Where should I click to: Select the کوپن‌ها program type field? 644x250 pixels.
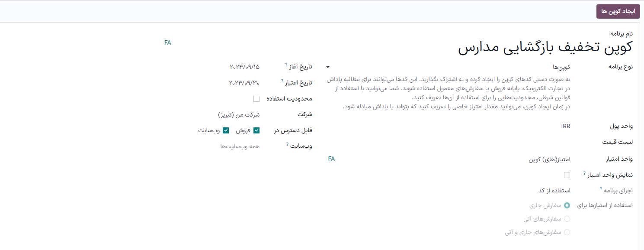coord(449,67)
